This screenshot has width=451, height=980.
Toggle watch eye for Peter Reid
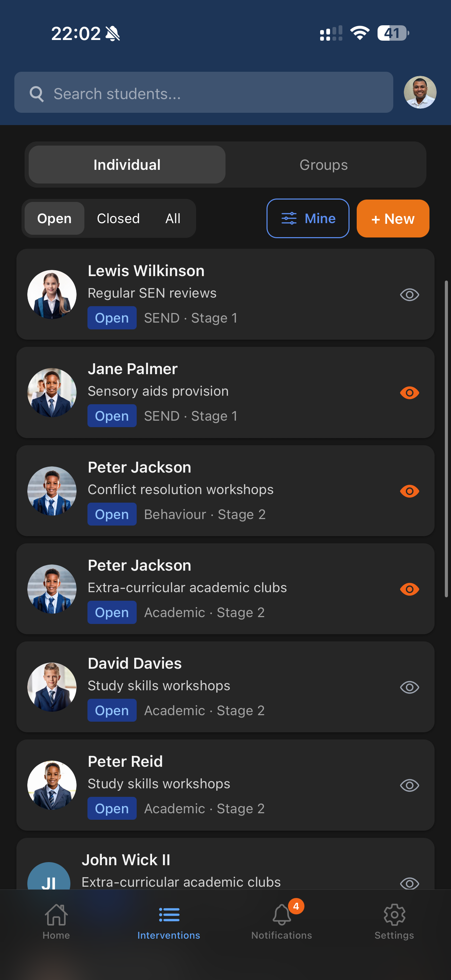409,785
